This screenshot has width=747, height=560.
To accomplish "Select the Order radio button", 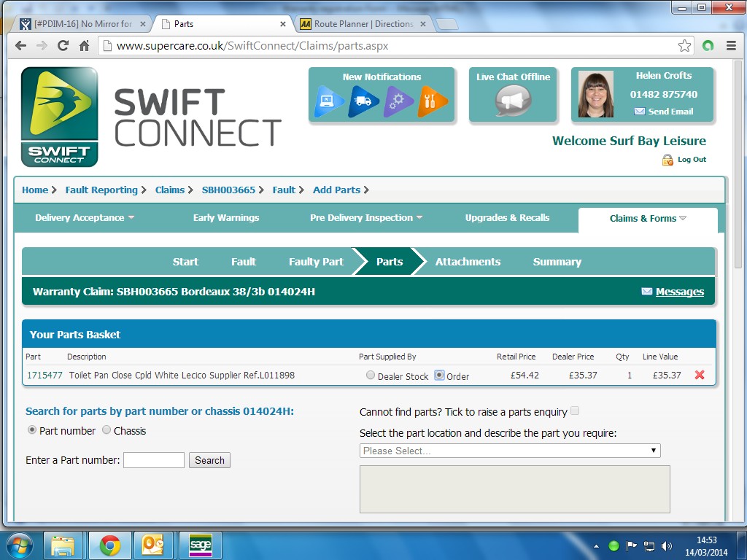I will click(439, 376).
